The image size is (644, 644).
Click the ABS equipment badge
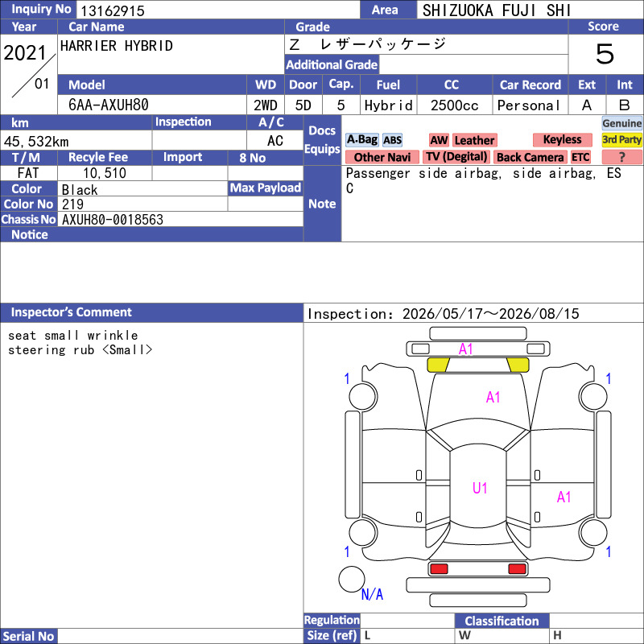[392, 140]
